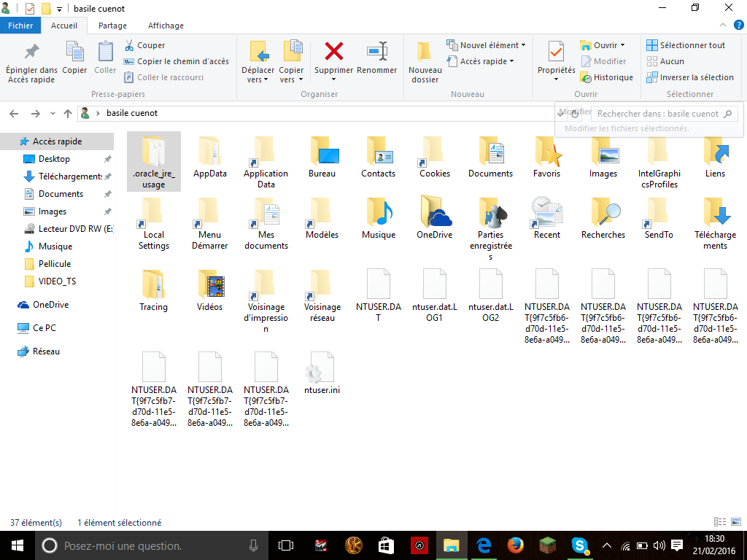Screen dimensions: 747x560
Task: Go forward with the right arrow
Action: (x=35, y=113)
